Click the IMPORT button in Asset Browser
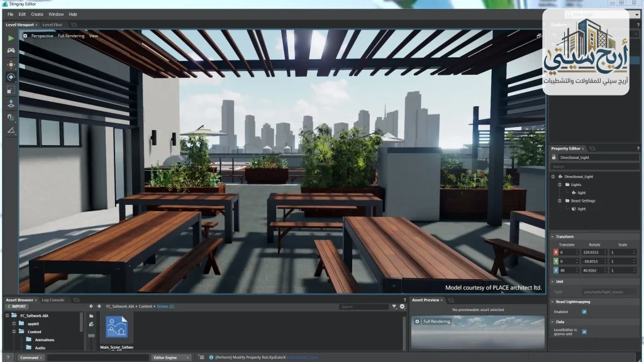This screenshot has height=362, width=644. point(16,306)
